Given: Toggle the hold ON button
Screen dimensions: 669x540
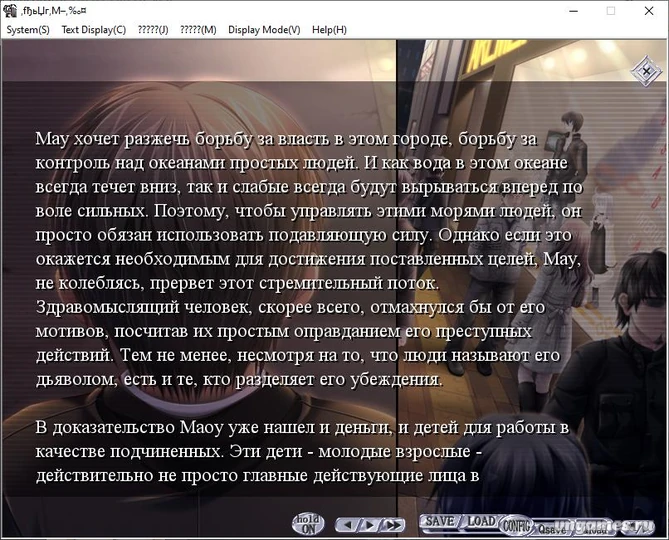Looking at the screenshot, I should pyautogui.click(x=308, y=524).
